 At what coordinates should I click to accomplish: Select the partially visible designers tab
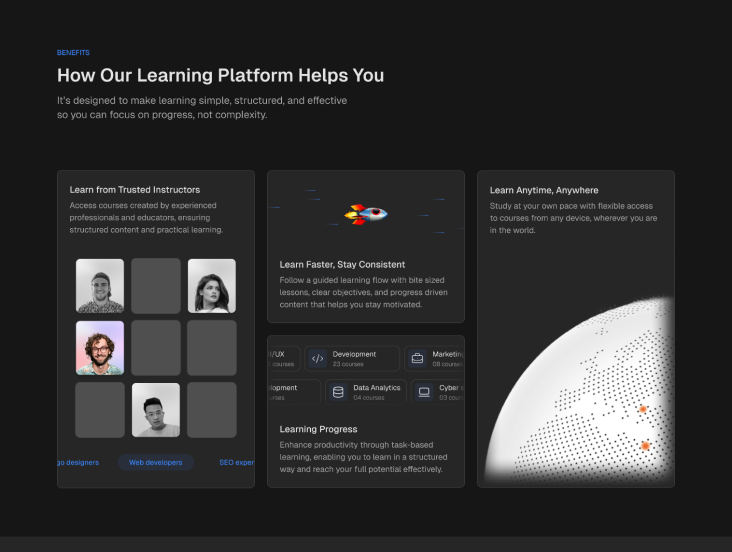coord(78,462)
